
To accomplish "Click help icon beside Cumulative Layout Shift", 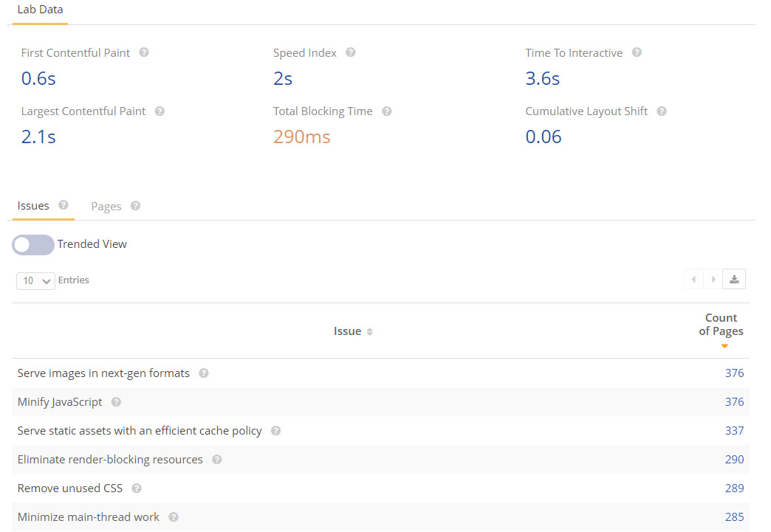I will click(x=662, y=111).
